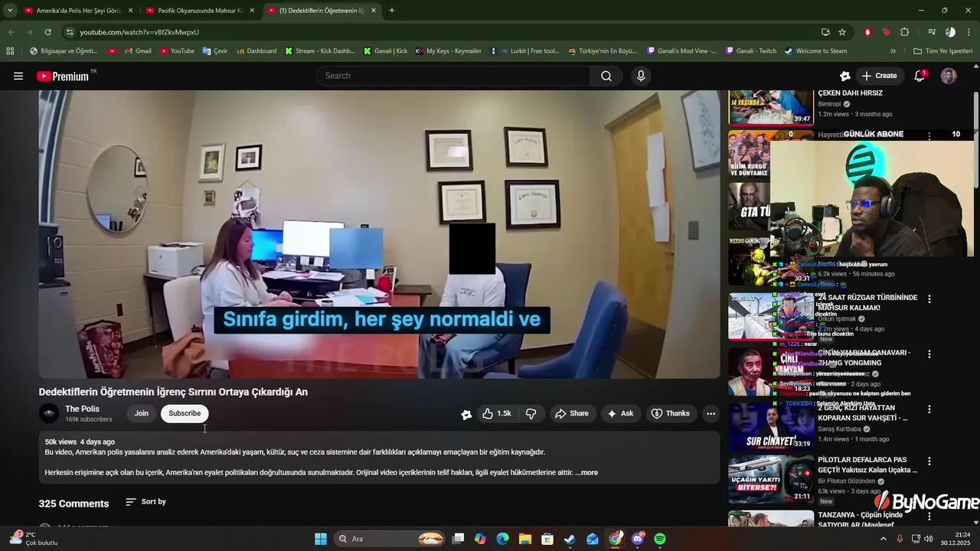The height and width of the screenshot is (551, 980).
Task: Expand the overflow bookmarks chevron
Action: pos(893,51)
